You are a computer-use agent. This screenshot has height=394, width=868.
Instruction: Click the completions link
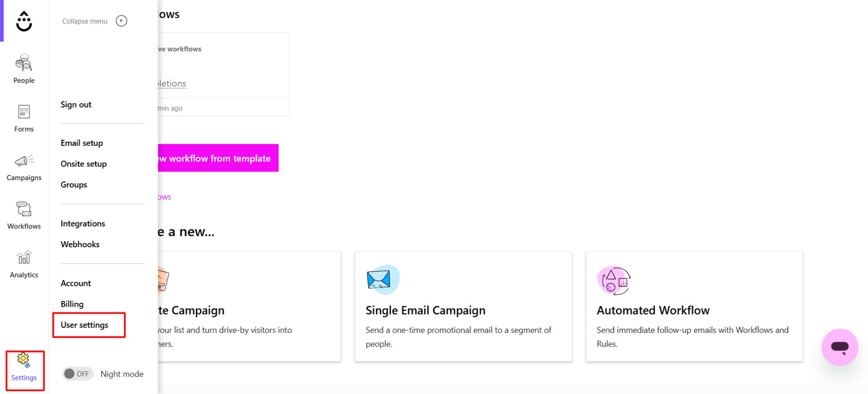pos(172,83)
